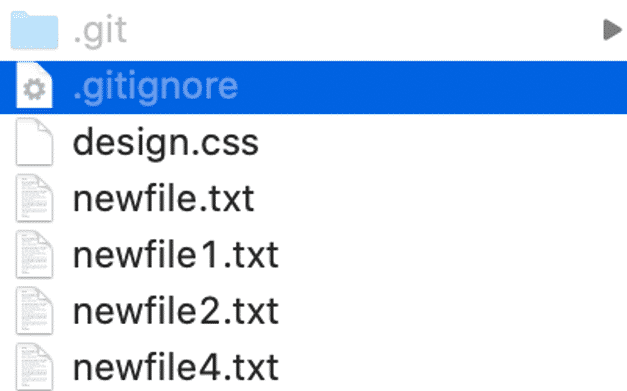Click blue highlight right of .gitignore name
The height and width of the screenshot is (391, 627).
pyautogui.click(x=432, y=87)
